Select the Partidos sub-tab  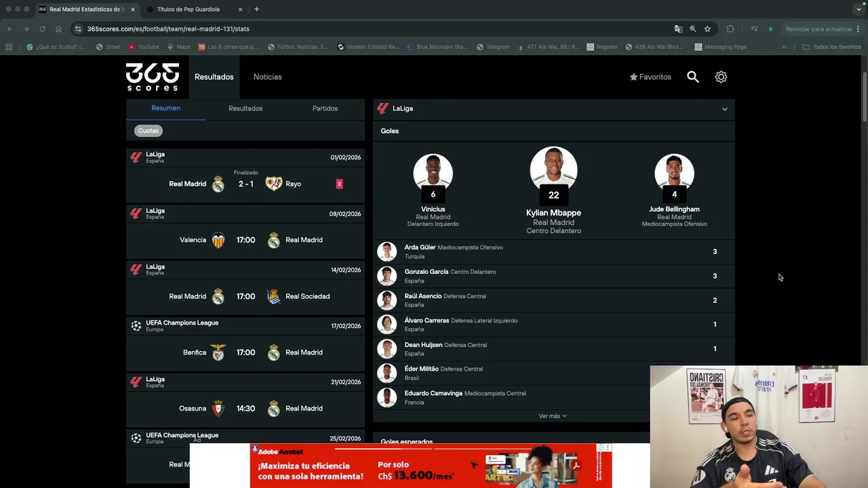(325, 108)
